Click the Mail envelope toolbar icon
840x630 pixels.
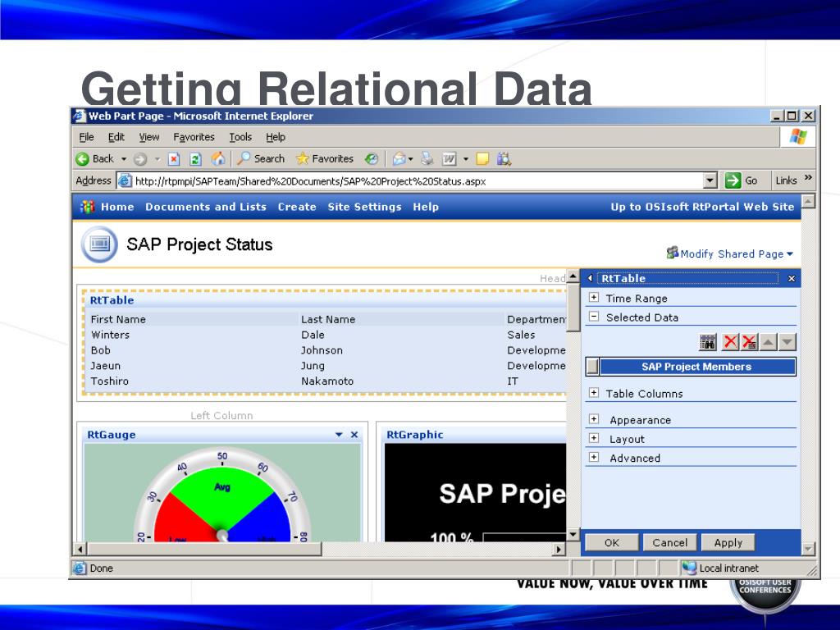point(399,158)
